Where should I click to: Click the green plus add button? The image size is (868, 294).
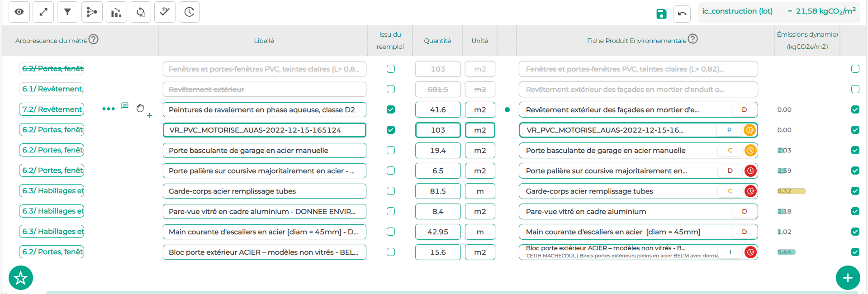(x=848, y=278)
